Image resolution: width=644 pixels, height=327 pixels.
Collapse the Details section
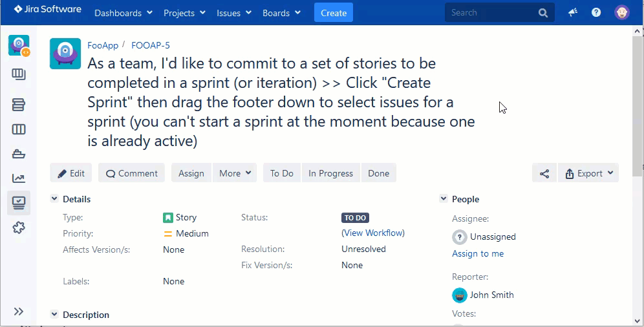tap(54, 199)
